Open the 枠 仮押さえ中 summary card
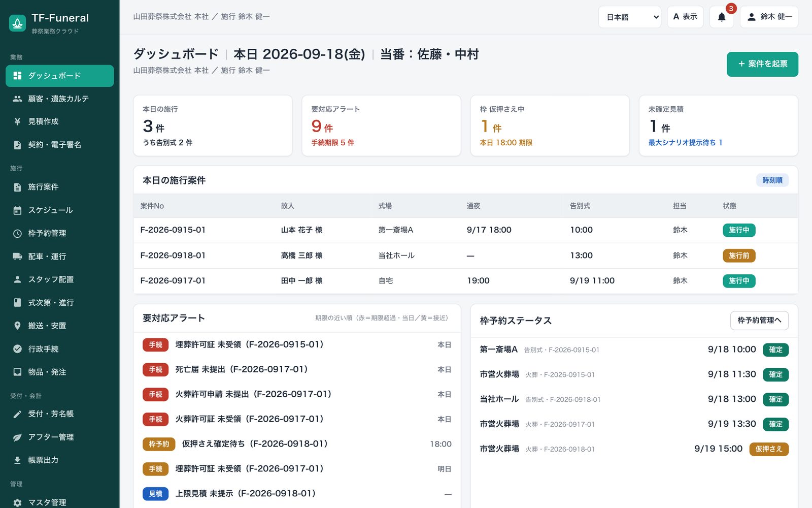Screen dimensions: 812x508 (550, 125)
